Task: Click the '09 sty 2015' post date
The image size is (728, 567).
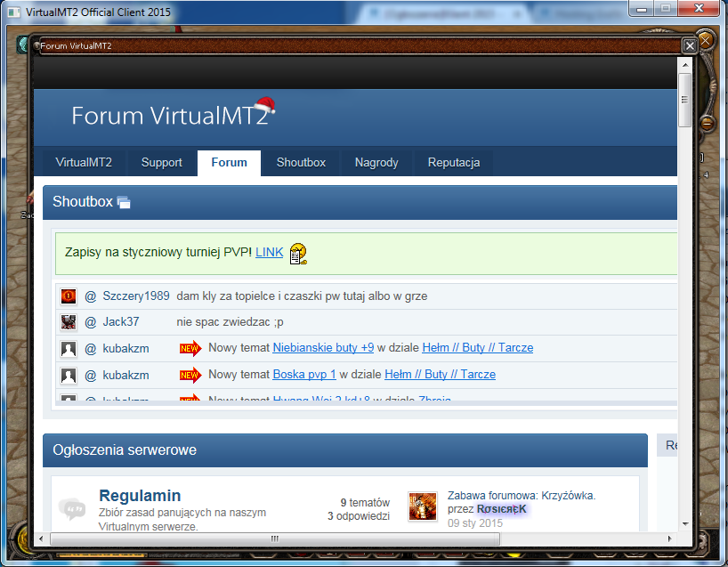Action: tap(475, 522)
